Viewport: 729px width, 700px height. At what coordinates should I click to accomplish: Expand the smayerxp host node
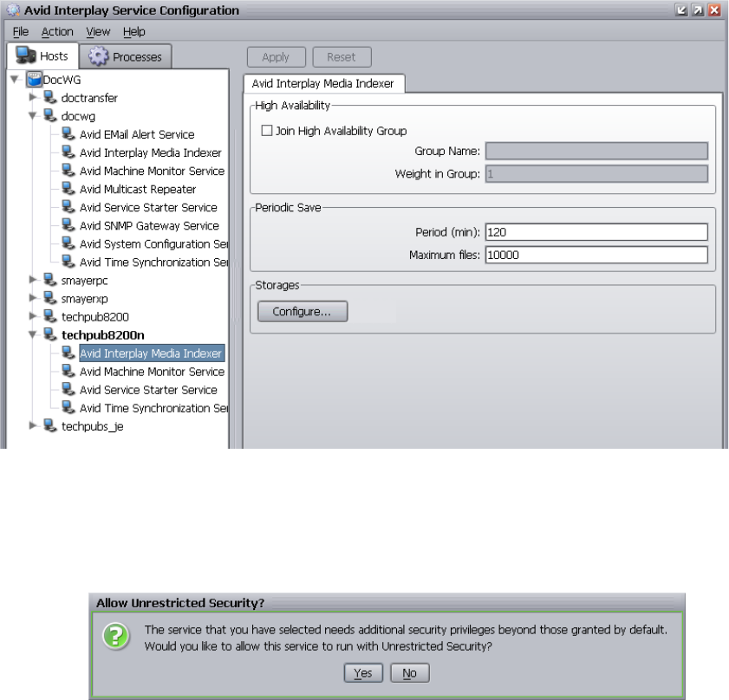[x=33, y=298]
